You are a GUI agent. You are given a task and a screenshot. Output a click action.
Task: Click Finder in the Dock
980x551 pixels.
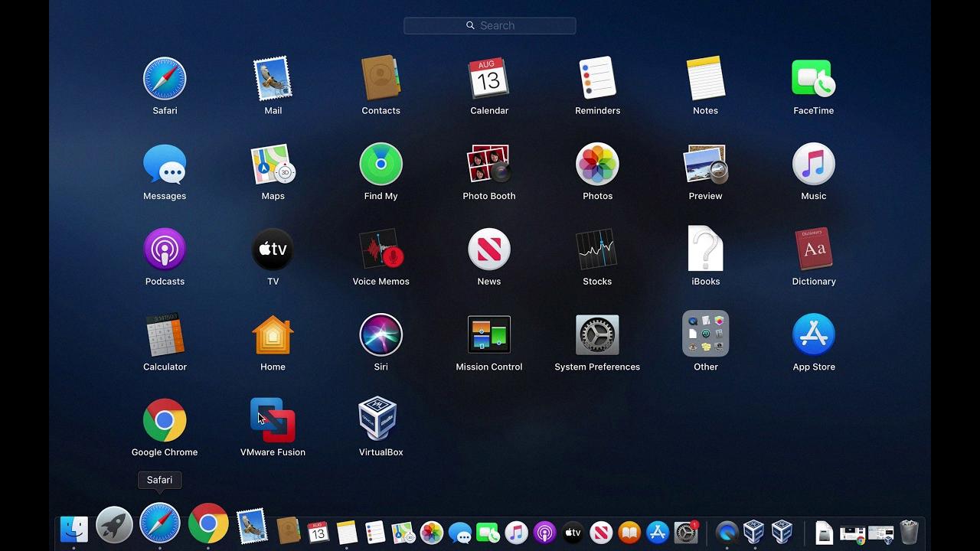click(74, 530)
